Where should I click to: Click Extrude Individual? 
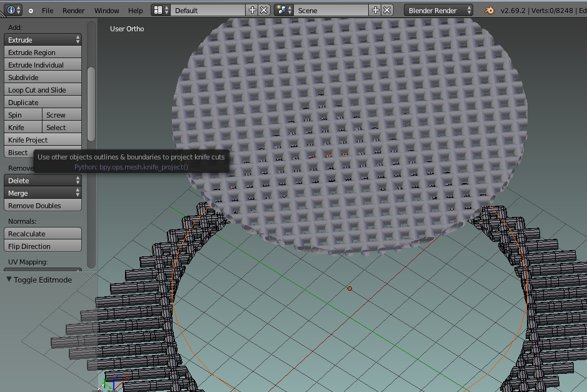(43, 65)
